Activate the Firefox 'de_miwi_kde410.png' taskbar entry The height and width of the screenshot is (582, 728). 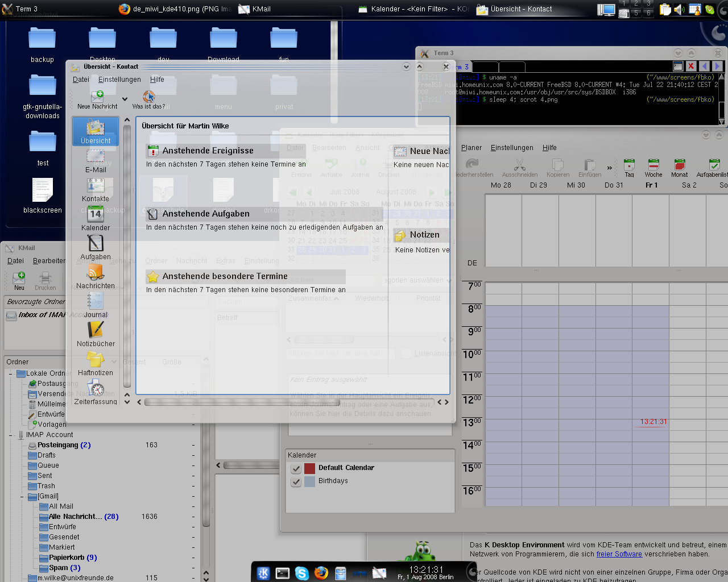[x=175, y=9]
